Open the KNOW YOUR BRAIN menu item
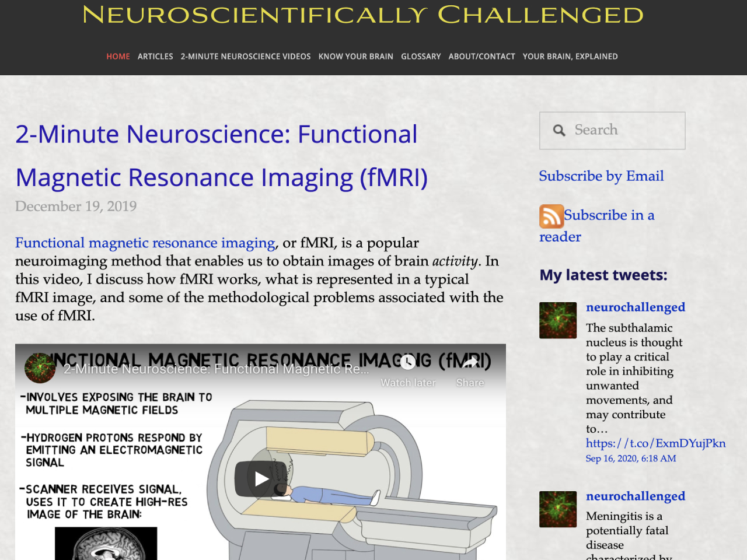747x560 pixels. (x=356, y=57)
